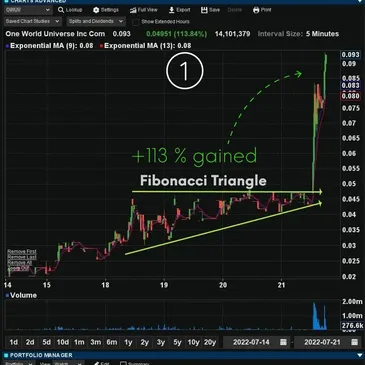Viewport: 365px width, 365px height.
Task: Select the 6m time range
Action: click(112, 342)
